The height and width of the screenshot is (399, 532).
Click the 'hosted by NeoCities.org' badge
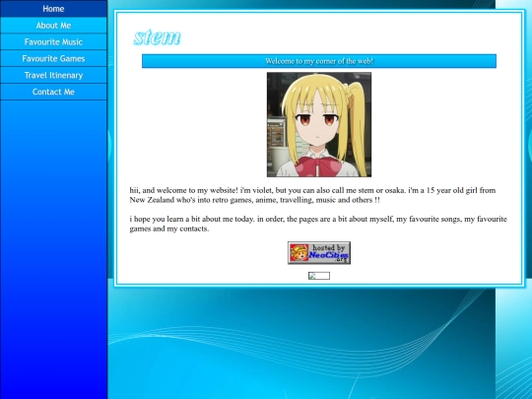tap(319, 253)
